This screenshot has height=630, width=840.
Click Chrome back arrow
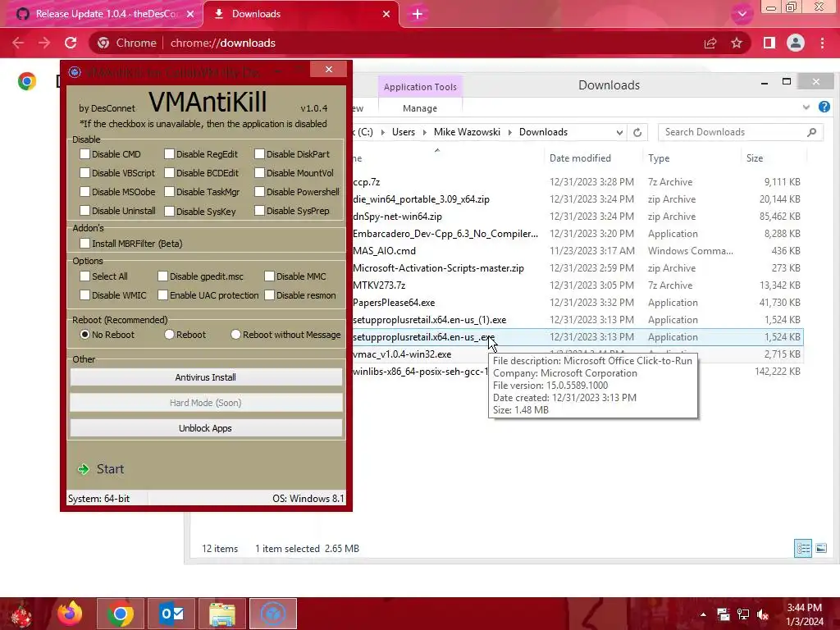(x=18, y=43)
